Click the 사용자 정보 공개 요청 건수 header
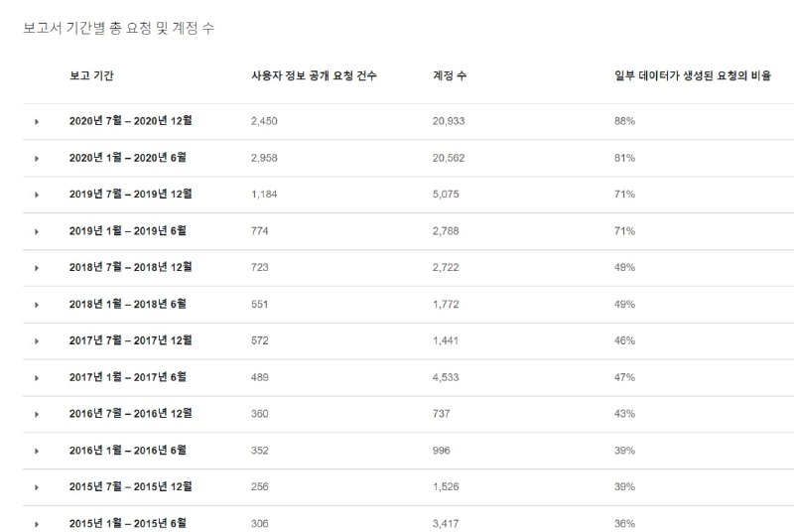 (x=314, y=75)
